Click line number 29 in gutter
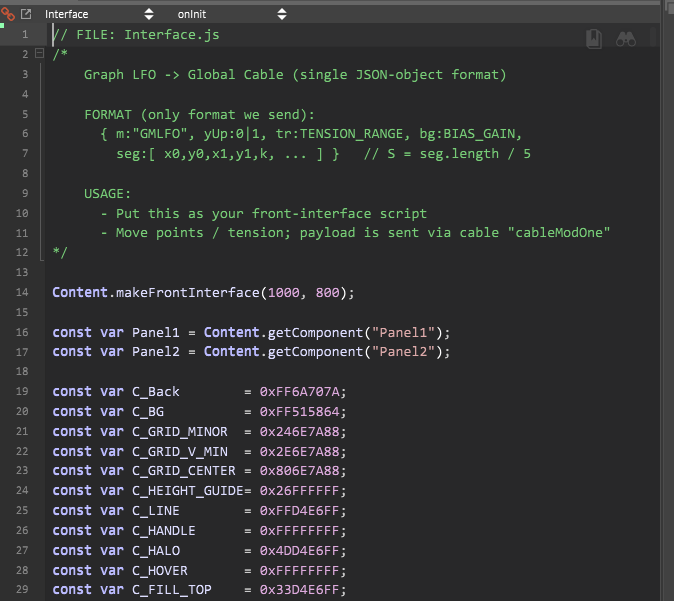674x601 pixels. click(x=22, y=589)
